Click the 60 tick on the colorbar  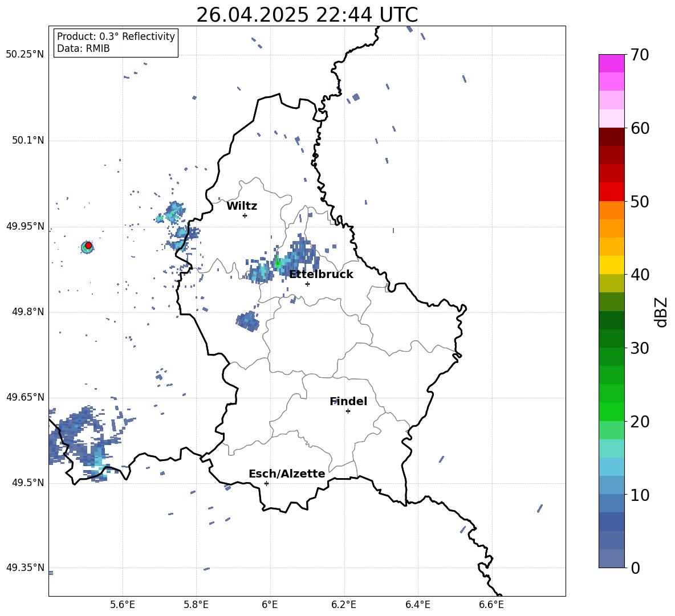(x=640, y=128)
